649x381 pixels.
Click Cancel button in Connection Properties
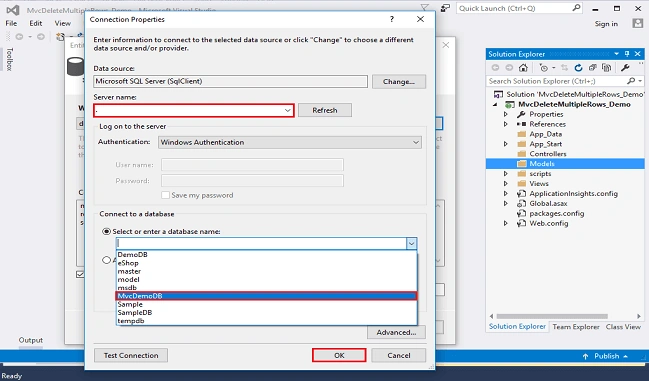pos(399,355)
